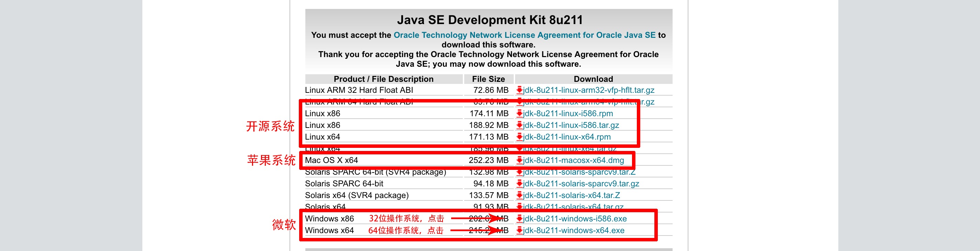Click download icon beside solaris-x64.tar.Z

(519, 196)
